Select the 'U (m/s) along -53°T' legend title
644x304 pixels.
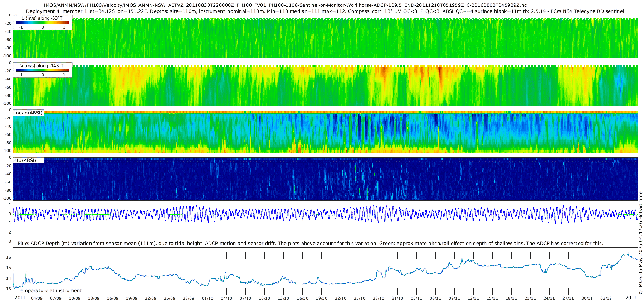(x=42, y=18)
